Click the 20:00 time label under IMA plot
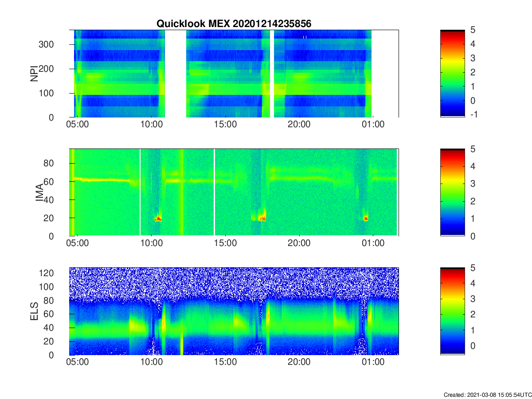Viewport: 532px width, 399px height. click(x=299, y=244)
